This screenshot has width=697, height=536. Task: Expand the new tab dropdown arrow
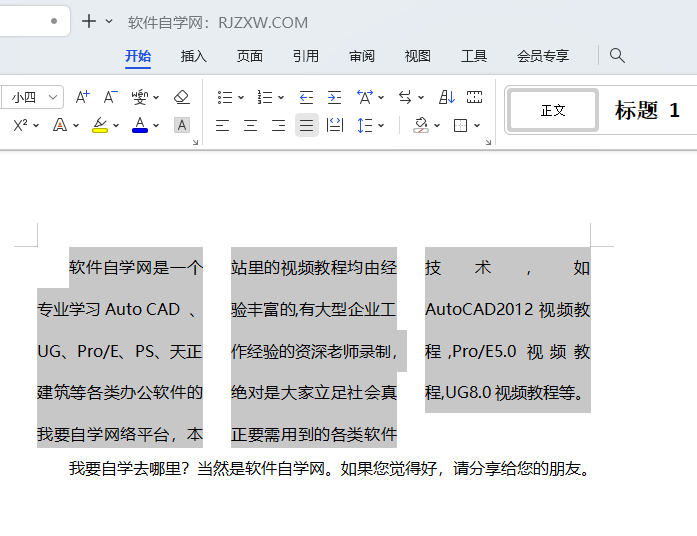tap(109, 21)
